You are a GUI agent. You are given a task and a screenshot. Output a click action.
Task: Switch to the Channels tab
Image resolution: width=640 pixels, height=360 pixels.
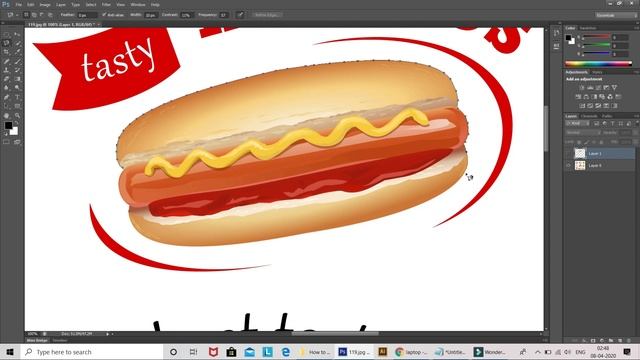pyautogui.click(x=589, y=116)
